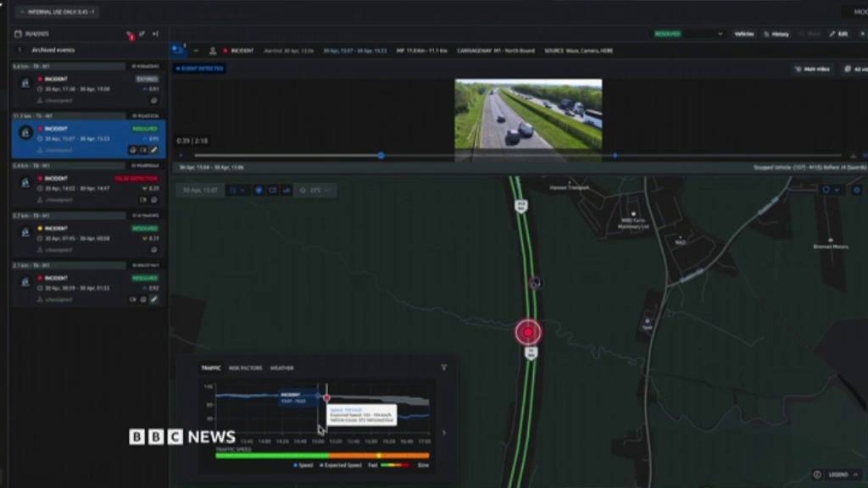Viewport: 868px width, 488px height.
Task: Click the filter icon with red badge
Action: click(130, 35)
